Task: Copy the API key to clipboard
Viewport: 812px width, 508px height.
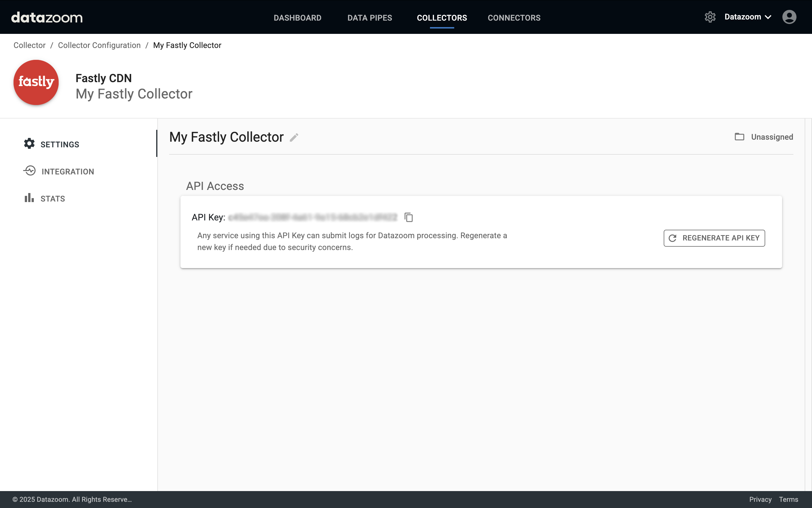Action: pyautogui.click(x=409, y=217)
